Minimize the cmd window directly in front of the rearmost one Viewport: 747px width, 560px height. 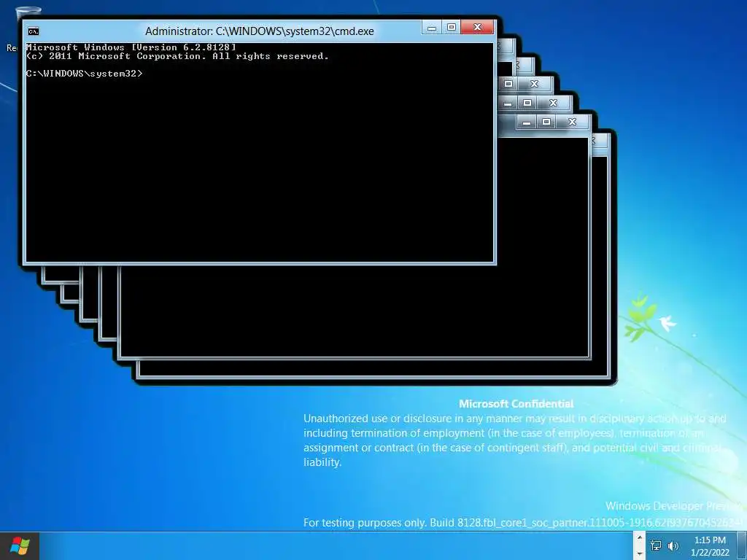(527, 122)
